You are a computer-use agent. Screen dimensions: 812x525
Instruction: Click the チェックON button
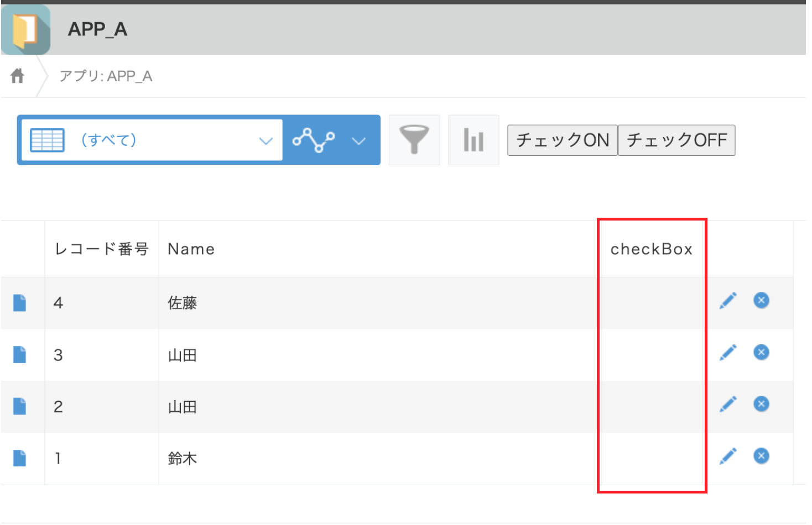tap(563, 140)
